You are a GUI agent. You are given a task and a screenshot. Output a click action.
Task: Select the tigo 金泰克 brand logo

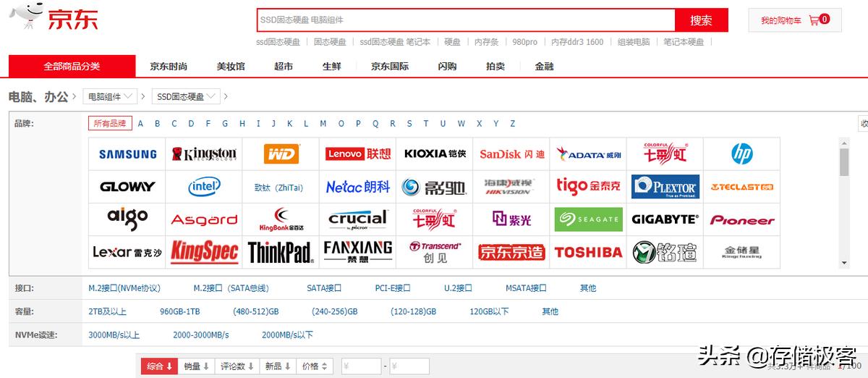coord(588,187)
